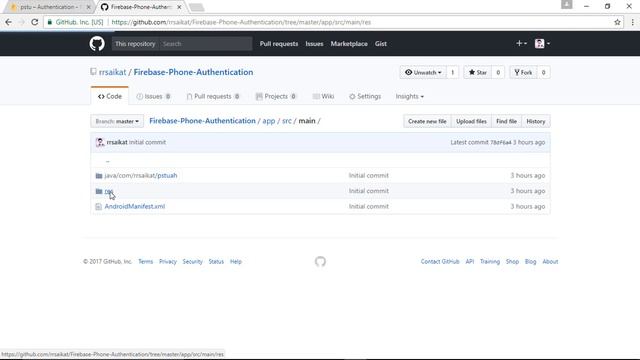Open Initial commit message in res row
640x360 pixels.
point(369,191)
